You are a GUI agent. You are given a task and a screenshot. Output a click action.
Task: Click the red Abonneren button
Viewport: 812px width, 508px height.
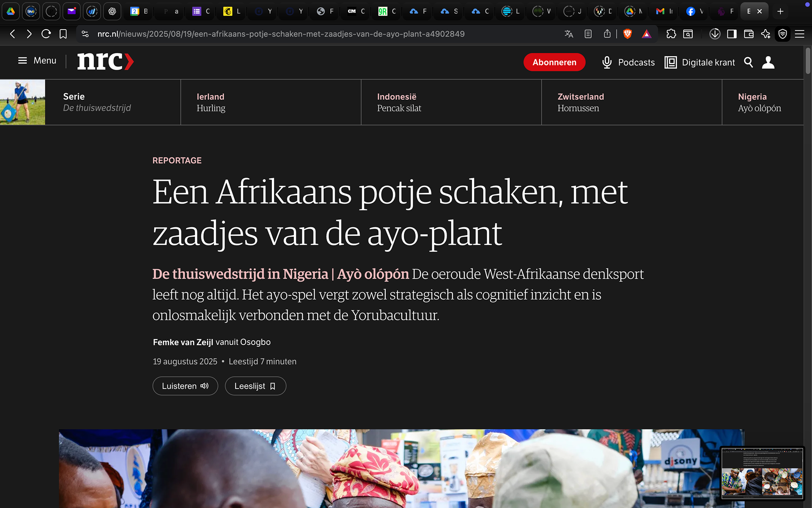click(554, 62)
